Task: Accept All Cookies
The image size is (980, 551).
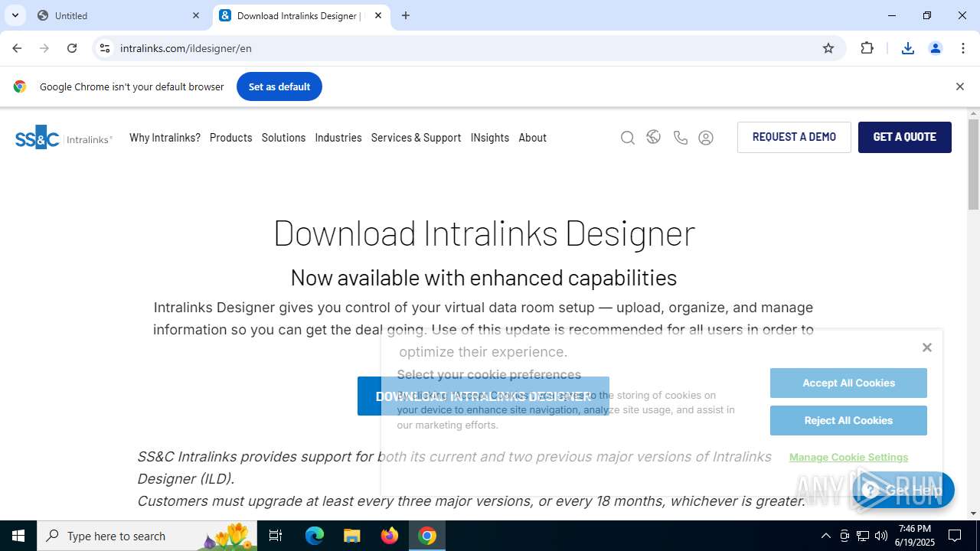Action: [x=848, y=383]
